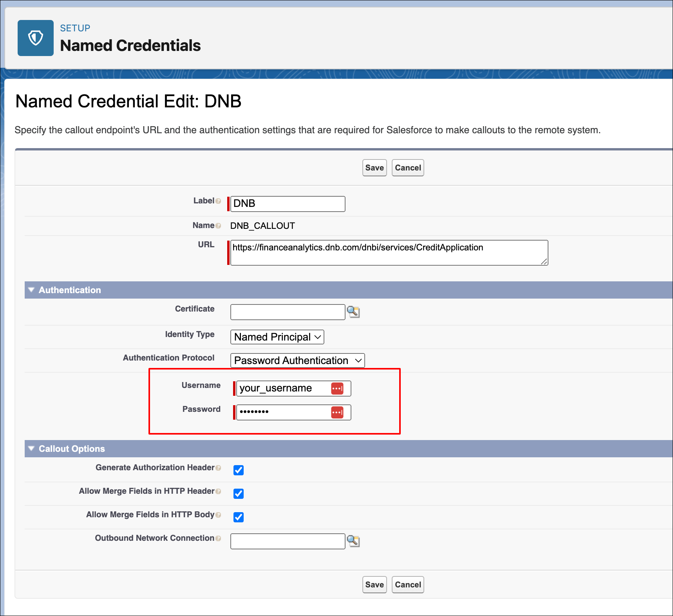The height and width of the screenshot is (616, 673).
Task: Click the DNB_CALLOUT name value
Action: (262, 226)
